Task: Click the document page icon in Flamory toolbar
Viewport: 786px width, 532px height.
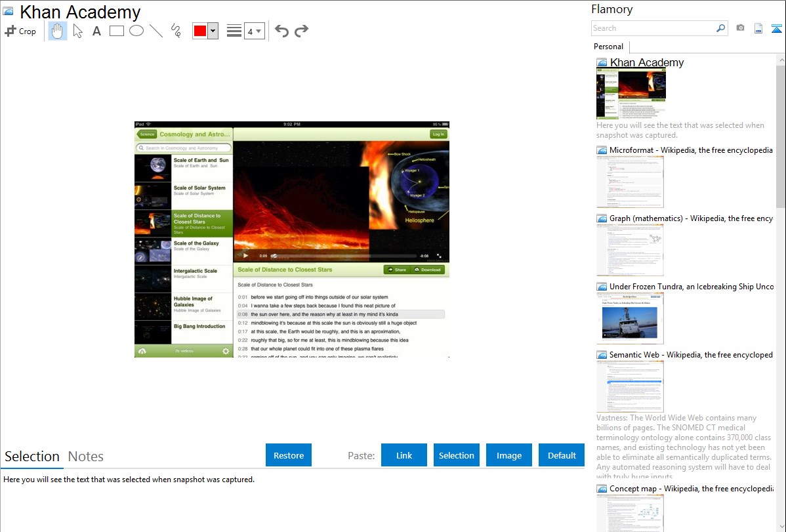Action: click(x=758, y=28)
